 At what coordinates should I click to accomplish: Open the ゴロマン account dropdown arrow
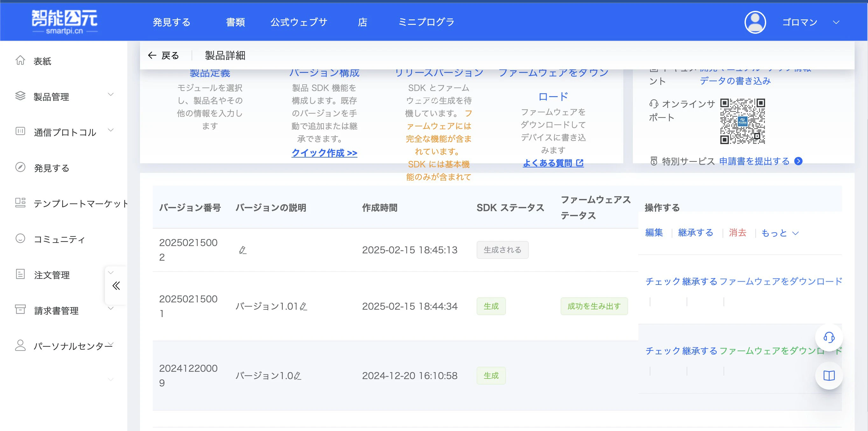click(836, 22)
